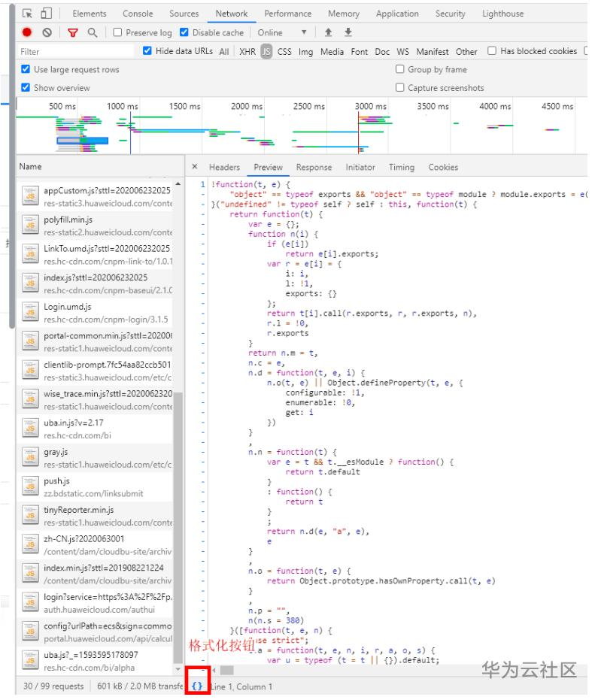The height and width of the screenshot is (700, 592).
Task: Toggle the device toolbar icon
Action: click(46, 14)
